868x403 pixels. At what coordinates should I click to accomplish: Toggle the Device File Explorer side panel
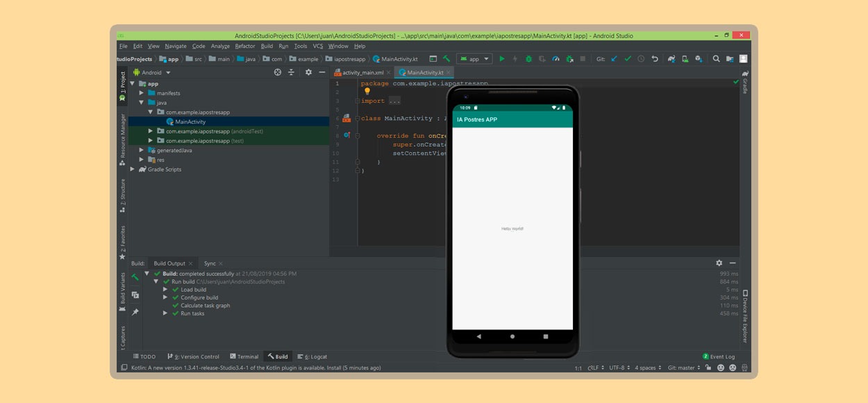tap(745, 316)
